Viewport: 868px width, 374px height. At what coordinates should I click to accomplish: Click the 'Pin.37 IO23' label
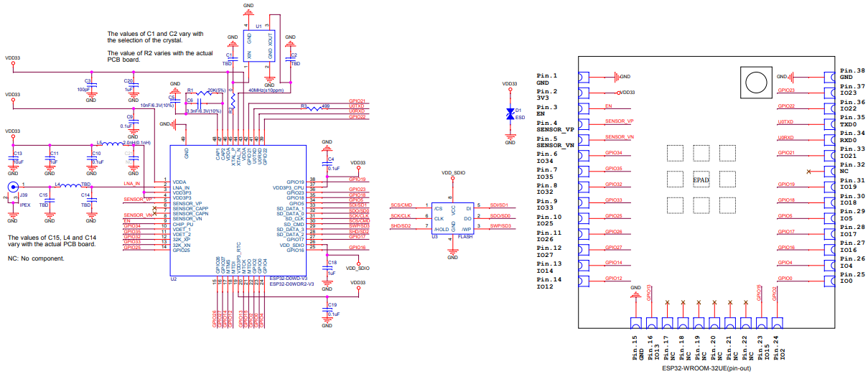pyautogui.click(x=852, y=90)
